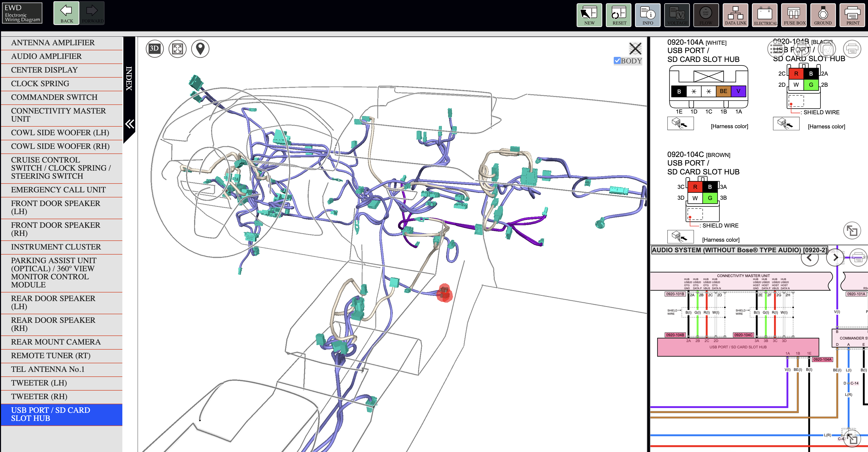Click the EWD Electronic Wiring Diagram logo
Viewport: 868px width, 452px height.
click(x=22, y=13)
